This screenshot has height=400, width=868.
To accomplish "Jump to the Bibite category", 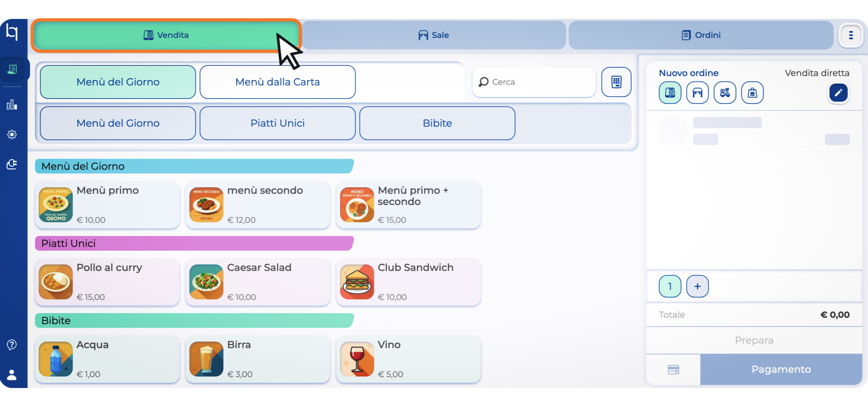I will click(437, 123).
